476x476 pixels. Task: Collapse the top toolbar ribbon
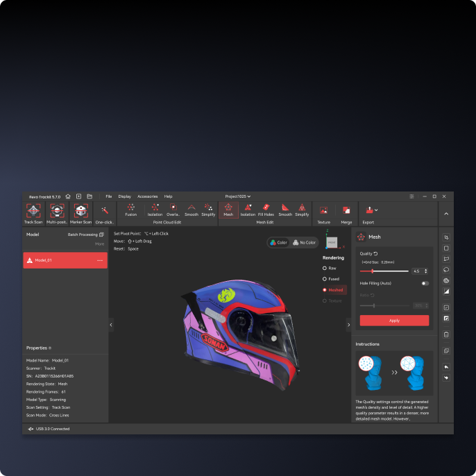[445, 214]
